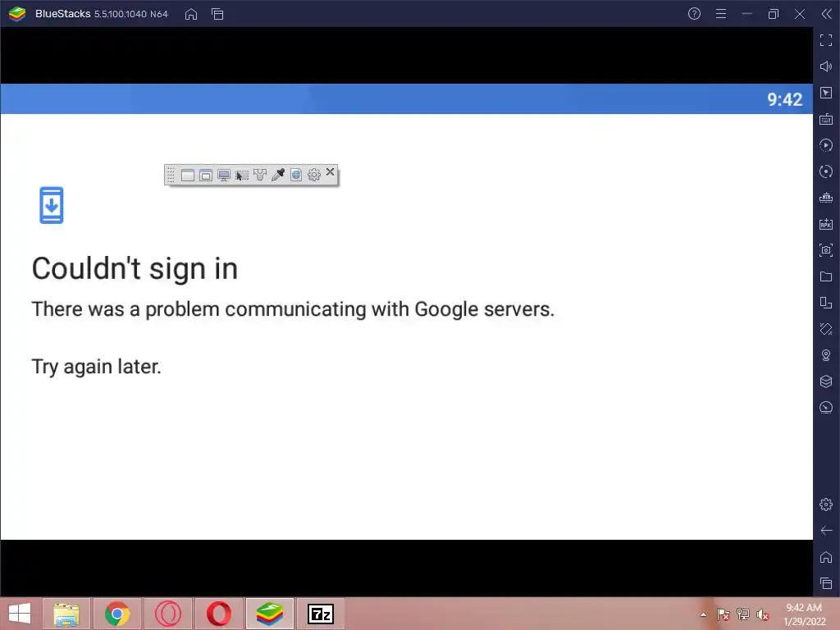The width and height of the screenshot is (840, 630).
Task: Click the multi-window icon in title bar
Action: (x=217, y=14)
